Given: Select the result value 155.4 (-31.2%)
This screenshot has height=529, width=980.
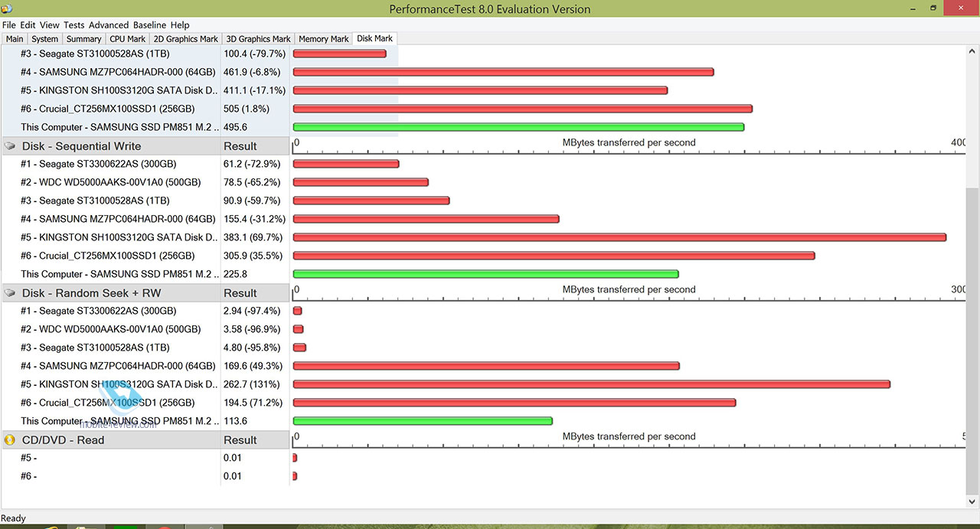Looking at the screenshot, I should [x=254, y=219].
